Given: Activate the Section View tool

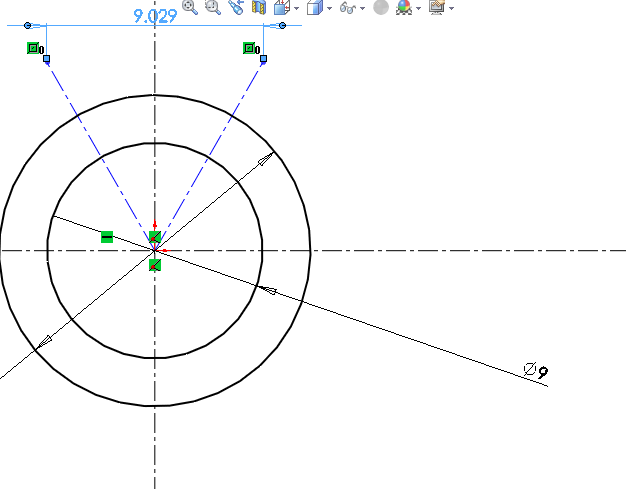Looking at the screenshot, I should (259, 7).
